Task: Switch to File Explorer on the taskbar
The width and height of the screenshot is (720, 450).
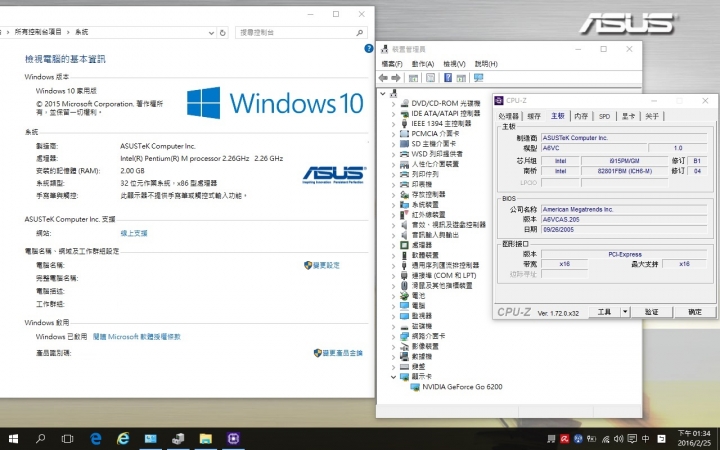Action: [205, 439]
